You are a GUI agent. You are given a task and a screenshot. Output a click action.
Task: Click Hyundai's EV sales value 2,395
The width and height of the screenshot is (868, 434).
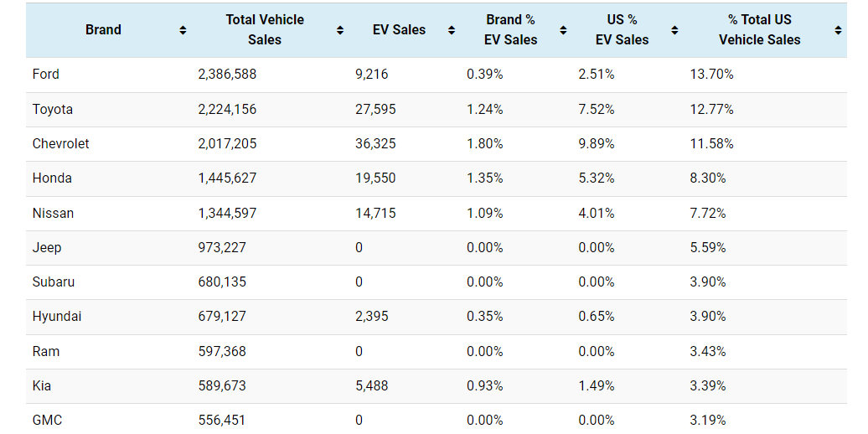pyautogui.click(x=372, y=317)
